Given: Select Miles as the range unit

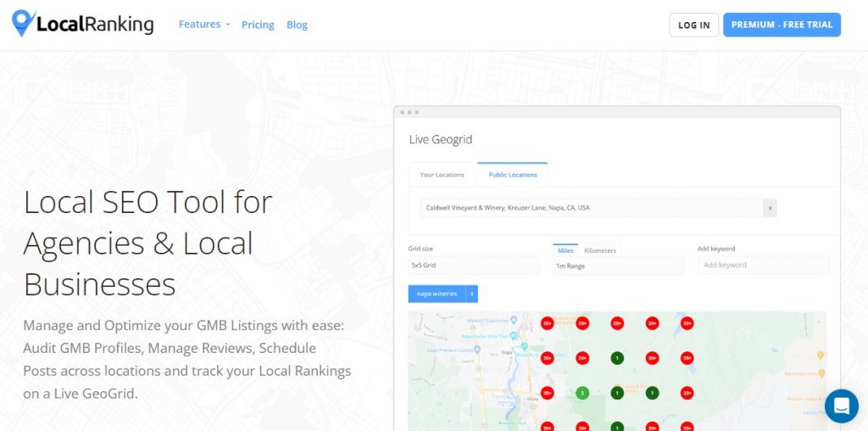Looking at the screenshot, I should (565, 250).
